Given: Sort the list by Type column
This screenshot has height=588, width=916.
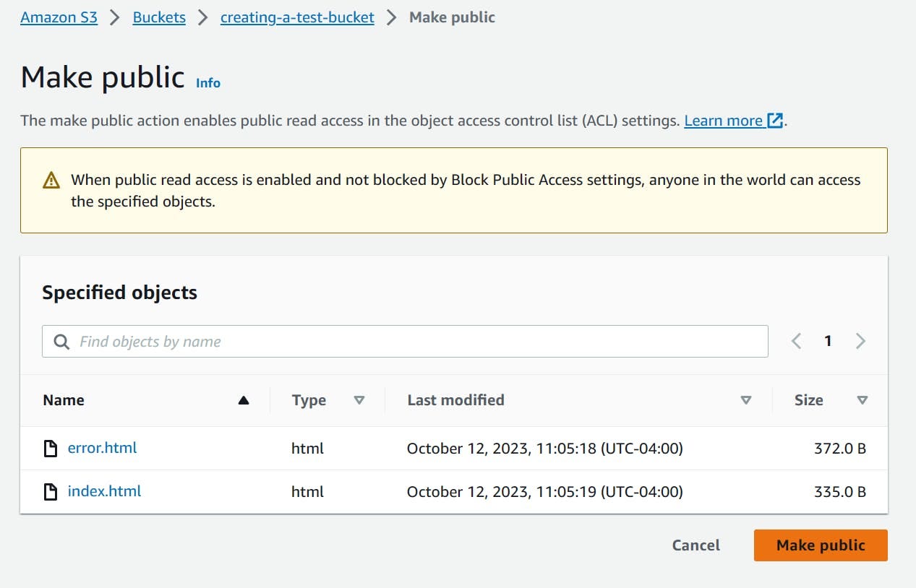Looking at the screenshot, I should click(x=359, y=400).
